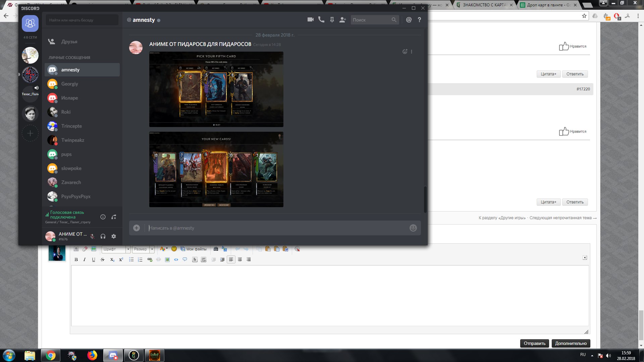
Task: Add a reaction to the message
Action: 405,52
